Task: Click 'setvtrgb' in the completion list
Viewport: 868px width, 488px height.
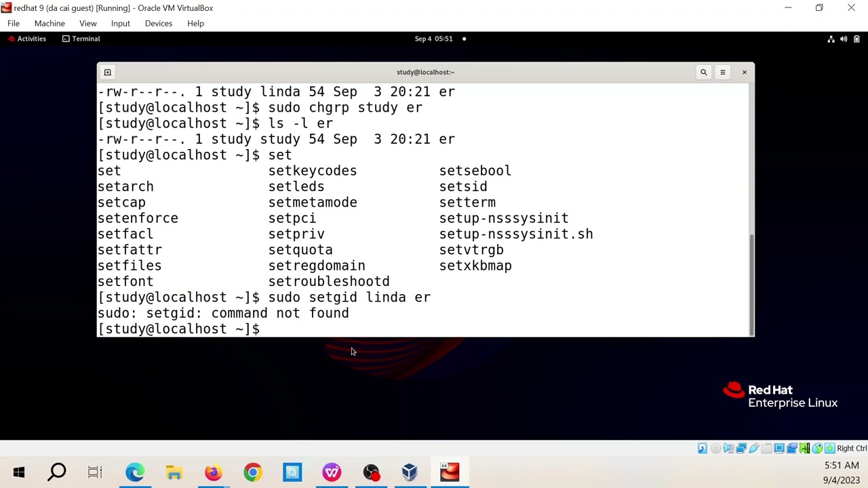Action: (471, 250)
